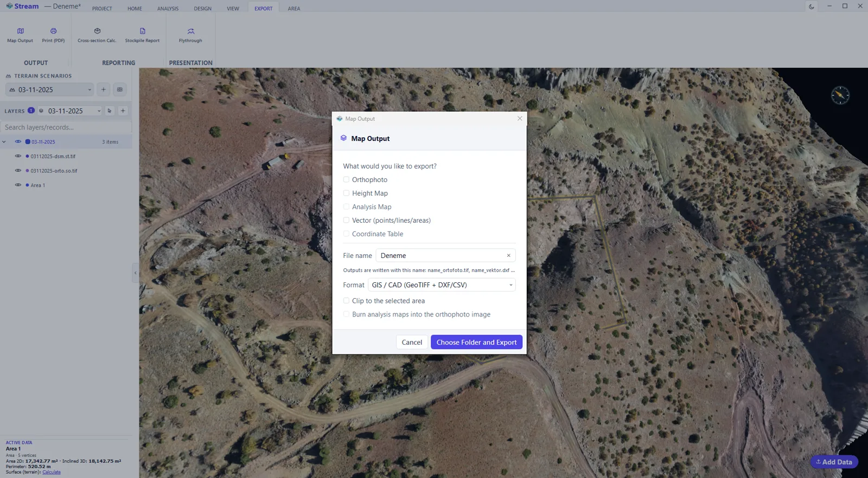
Task: Check Vector (points/lines/areas) option
Action: coord(346,220)
